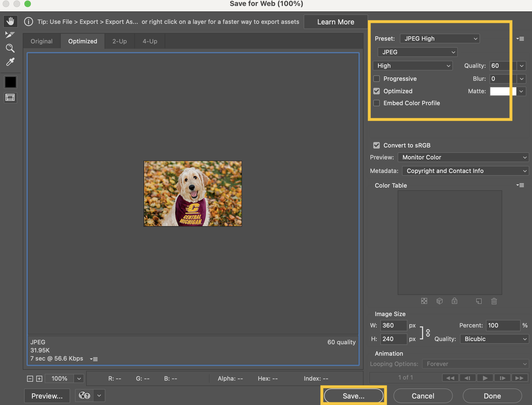Click the black eyedropper color swatch
The width and height of the screenshot is (532, 405).
[10, 82]
